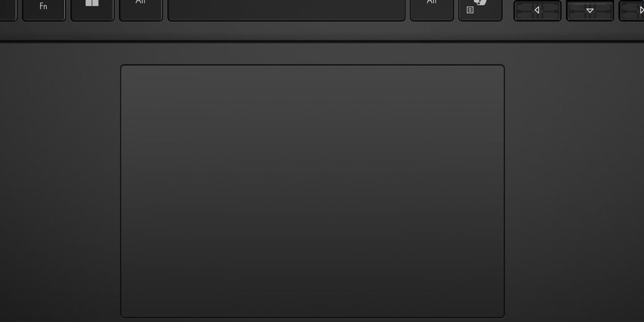644x322 pixels.
Task: Tap the Copilot logo on the Copilot key
Action: 481,2
